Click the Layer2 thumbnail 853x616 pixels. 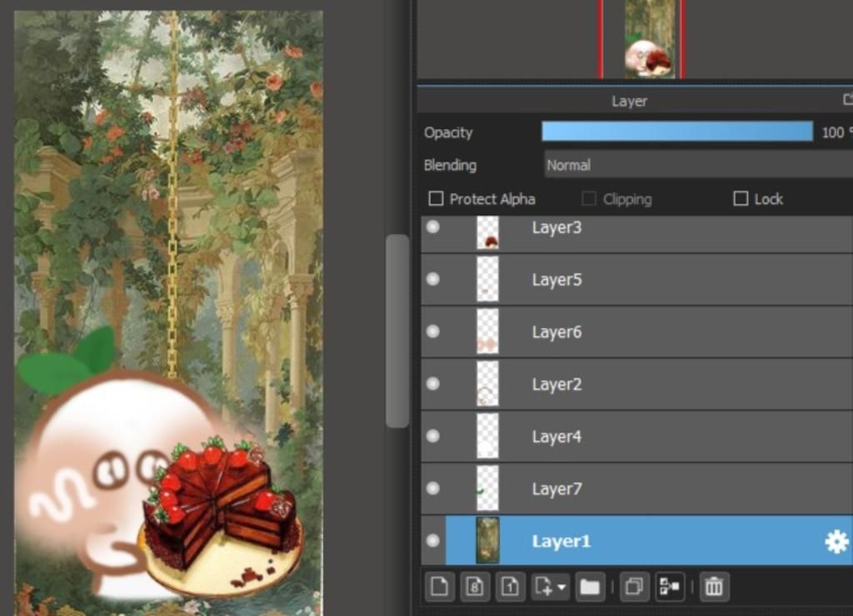(x=487, y=384)
